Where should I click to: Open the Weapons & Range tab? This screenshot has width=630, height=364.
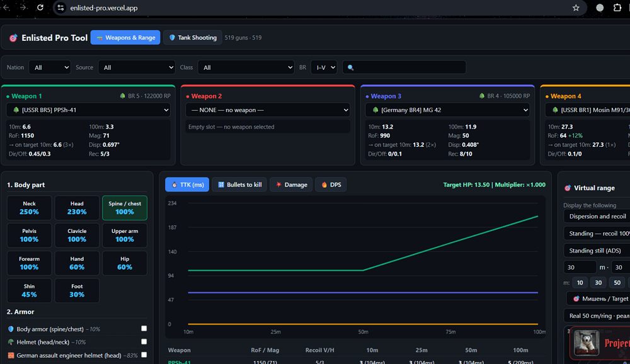coord(125,38)
